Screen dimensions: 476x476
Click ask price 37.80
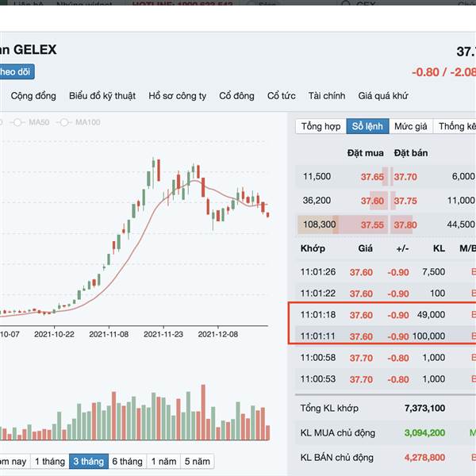click(x=405, y=225)
